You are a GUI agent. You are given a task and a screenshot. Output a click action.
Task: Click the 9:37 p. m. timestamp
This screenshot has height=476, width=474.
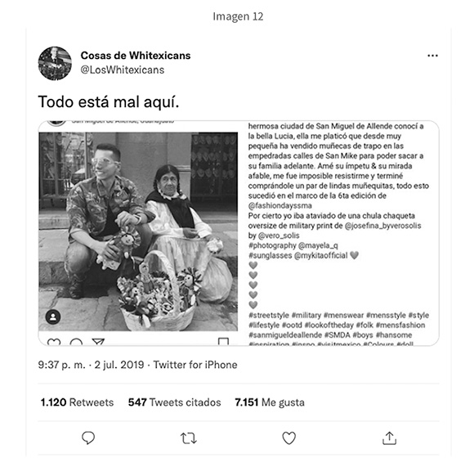tap(62, 365)
